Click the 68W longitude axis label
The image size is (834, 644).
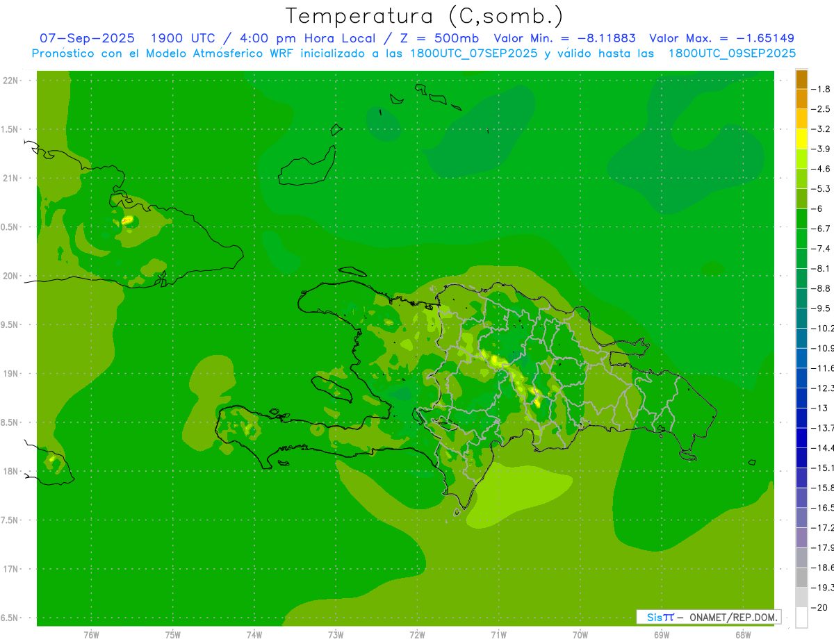click(743, 635)
